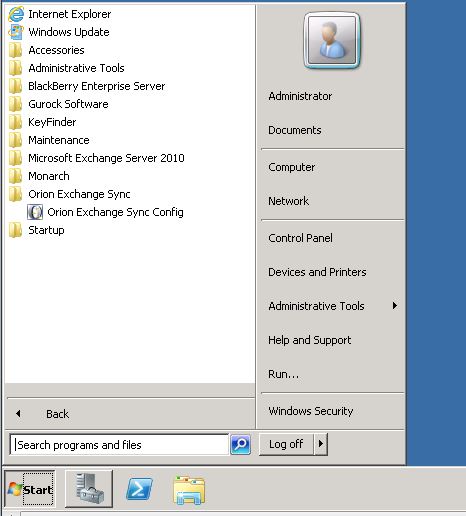Open Internet Explorer icon in programs list
Image resolution: width=466 pixels, height=516 pixels.
click(16, 14)
